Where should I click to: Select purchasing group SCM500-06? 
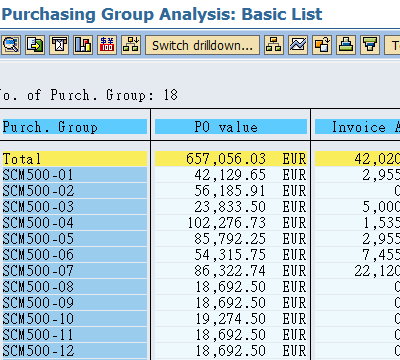point(74,255)
